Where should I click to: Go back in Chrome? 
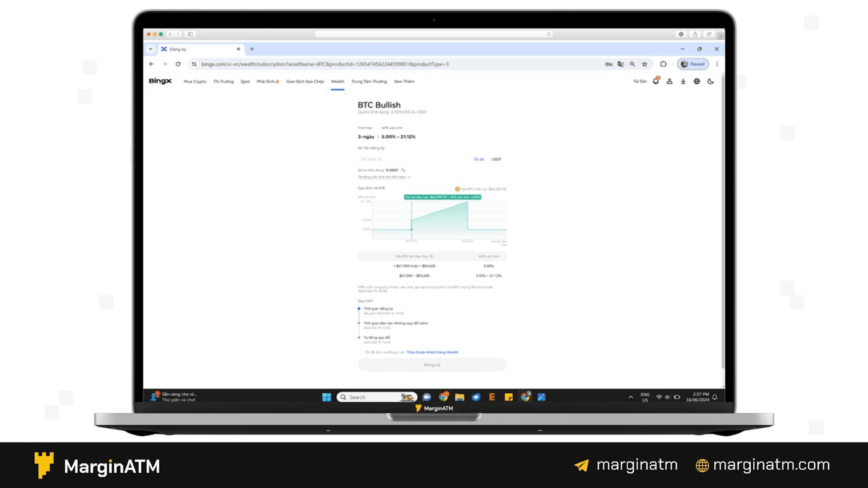pyautogui.click(x=152, y=64)
